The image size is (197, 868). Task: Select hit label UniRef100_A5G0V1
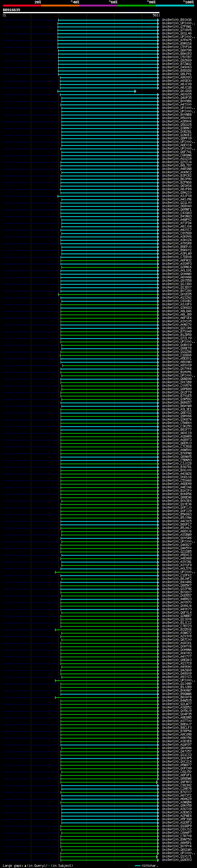click(x=177, y=118)
